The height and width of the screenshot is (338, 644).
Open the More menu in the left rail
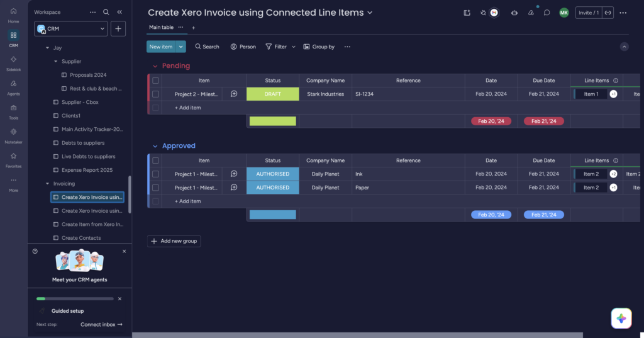tap(14, 184)
